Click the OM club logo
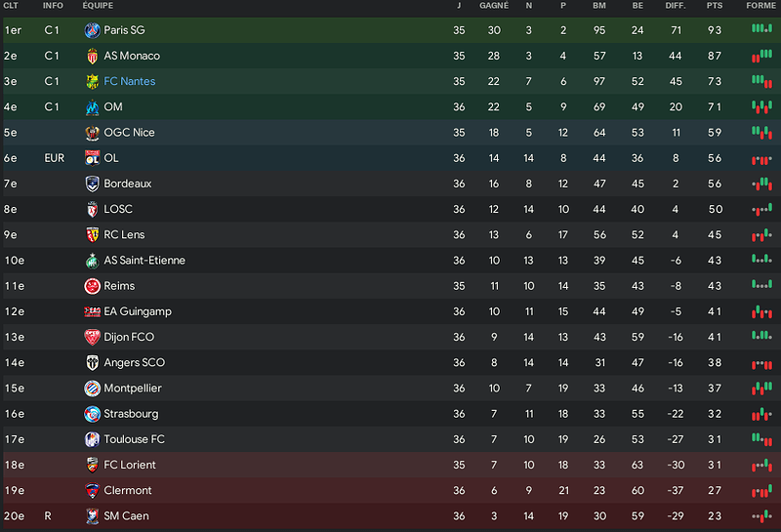 [x=92, y=107]
